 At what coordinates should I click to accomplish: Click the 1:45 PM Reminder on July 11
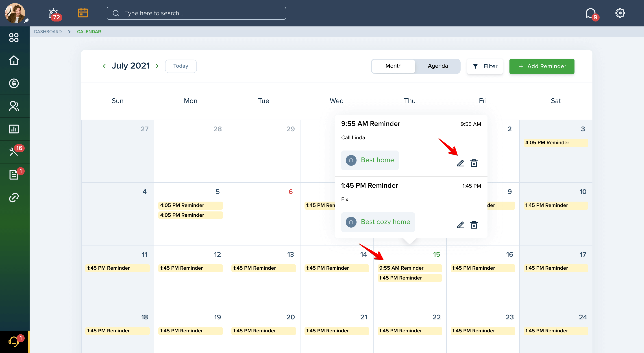(x=117, y=268)
